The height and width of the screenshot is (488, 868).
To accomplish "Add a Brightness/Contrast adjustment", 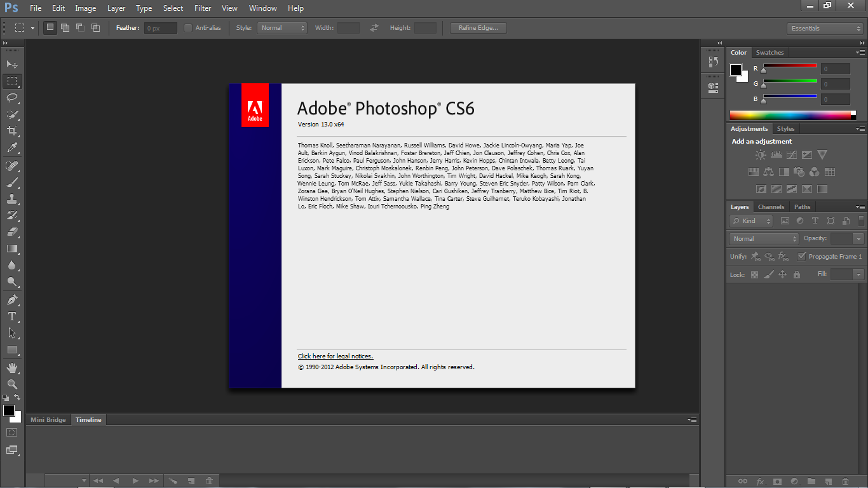I will tap(761, 154).
